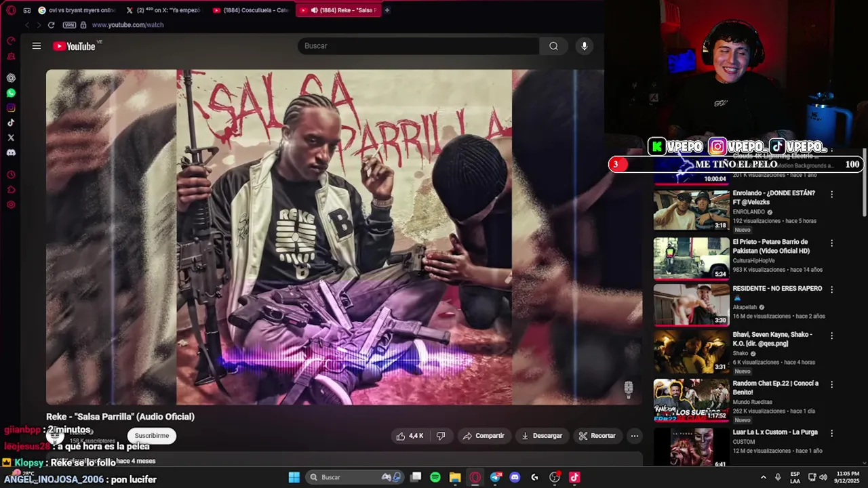Open new browser tab with plus

click(x=387, y=10)
